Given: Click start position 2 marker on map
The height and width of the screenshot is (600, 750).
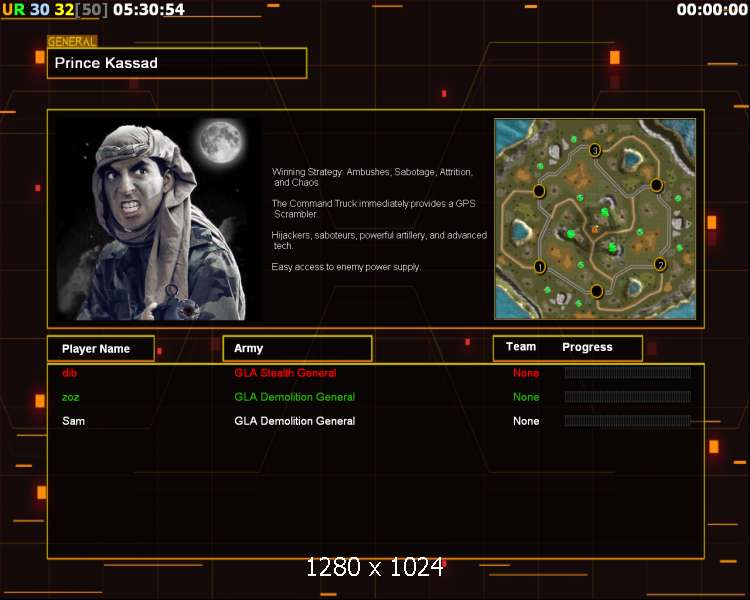Looking at the screenshot, I should click(660, 265).
